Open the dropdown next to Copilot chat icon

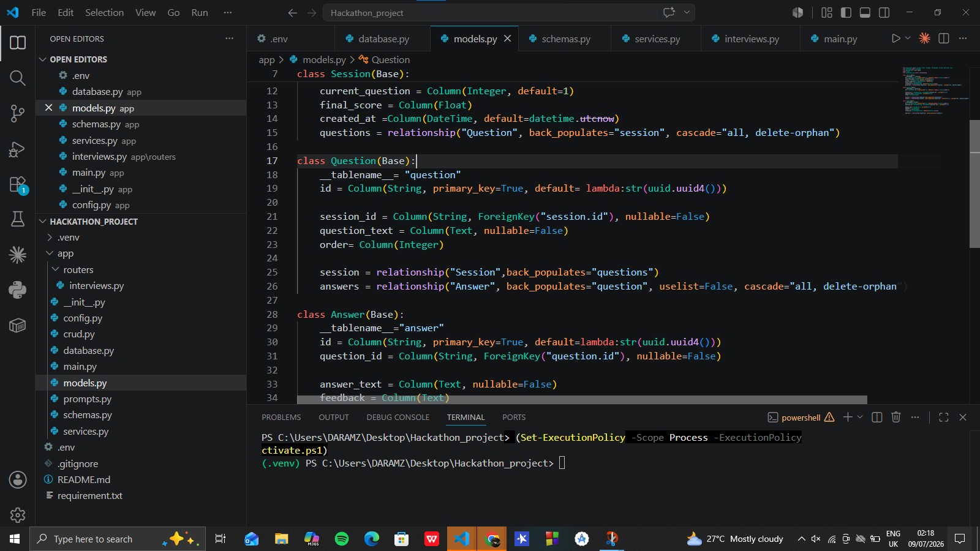(687, 12)
